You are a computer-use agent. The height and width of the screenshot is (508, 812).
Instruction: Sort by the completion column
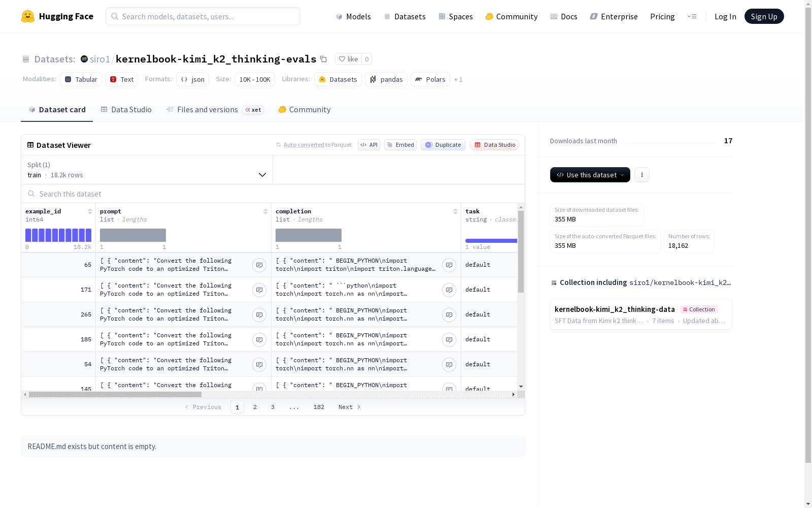point(455,211)
